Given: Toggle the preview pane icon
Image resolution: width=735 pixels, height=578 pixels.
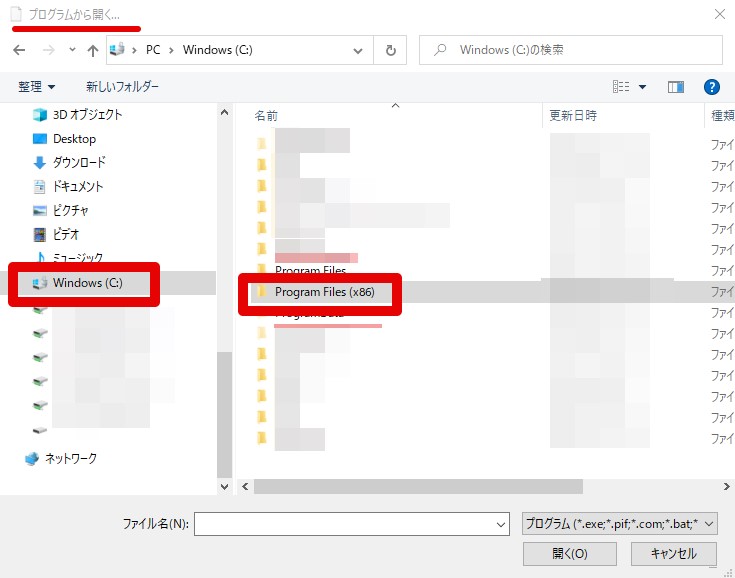Looking at the screenshot, I should pyautogui.click(x=675, y=87).
